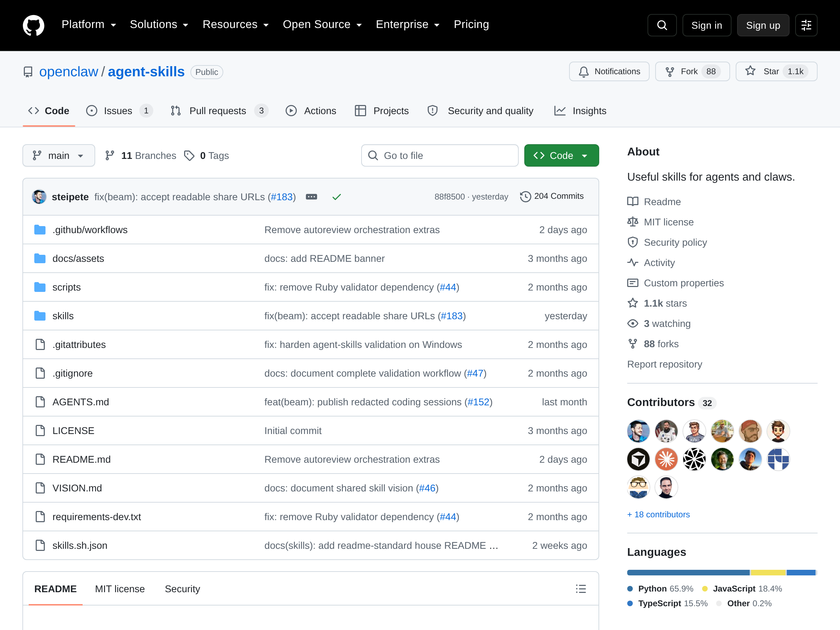840x630 pixels.
Task: Open the VISION.md file
Action: coord(77,488)
